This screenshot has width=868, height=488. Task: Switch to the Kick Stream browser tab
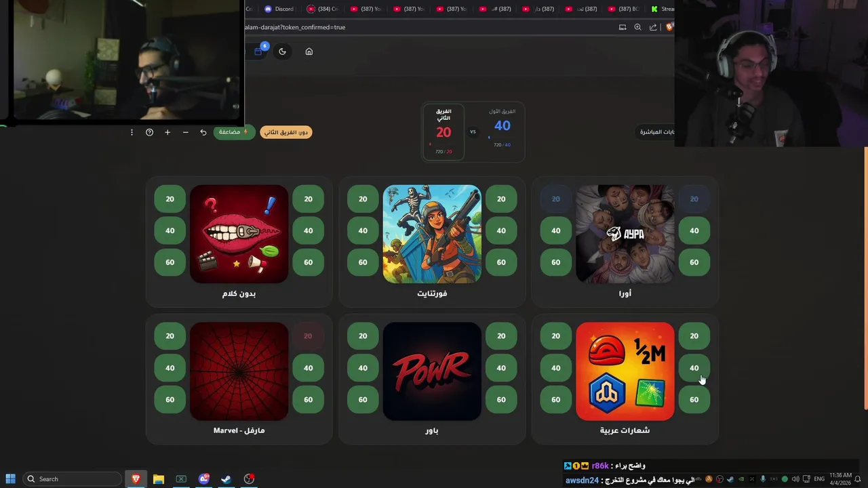coord(663,9)
